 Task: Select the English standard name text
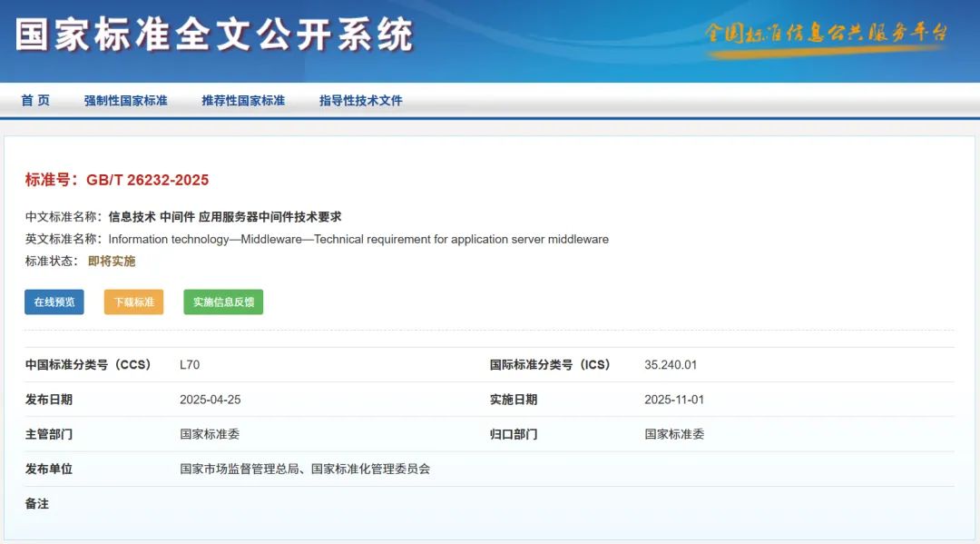click(x=358, y=239)
